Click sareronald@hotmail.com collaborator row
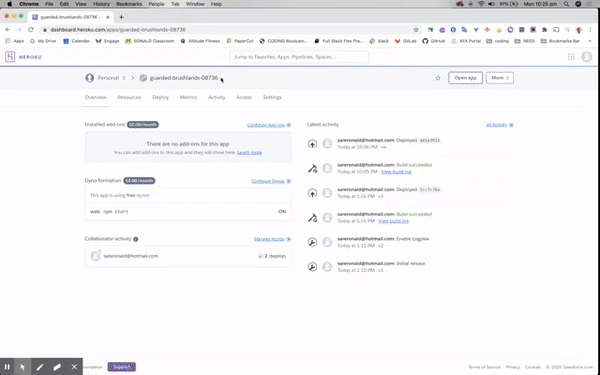 click(x=188, y=256)
